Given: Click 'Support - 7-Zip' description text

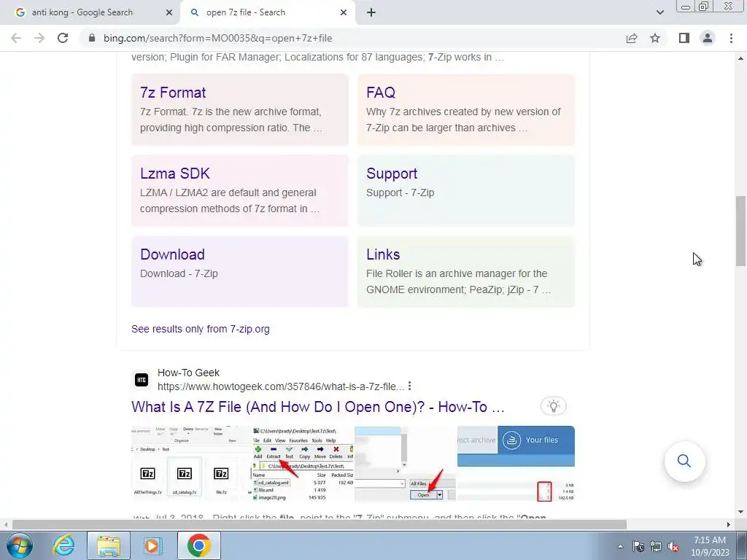Looking at the screenshot, I should tap(400, 192).
